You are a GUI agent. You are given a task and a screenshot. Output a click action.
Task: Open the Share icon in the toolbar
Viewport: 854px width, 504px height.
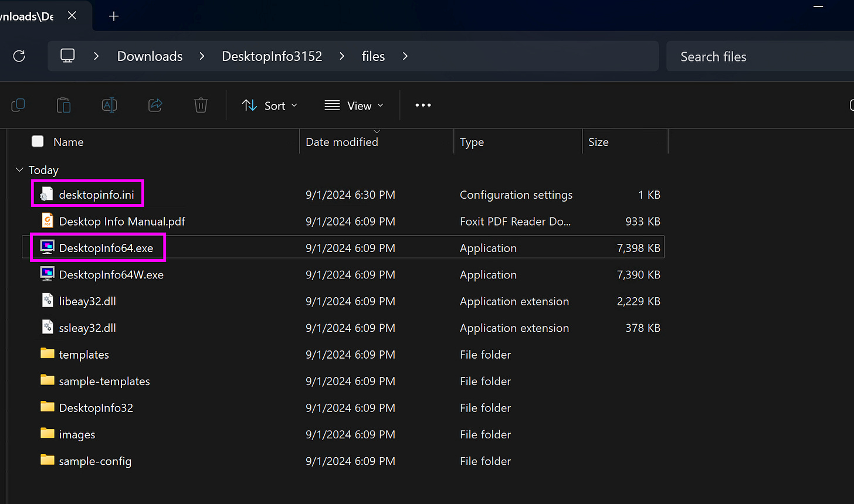[x=155, y=105]
